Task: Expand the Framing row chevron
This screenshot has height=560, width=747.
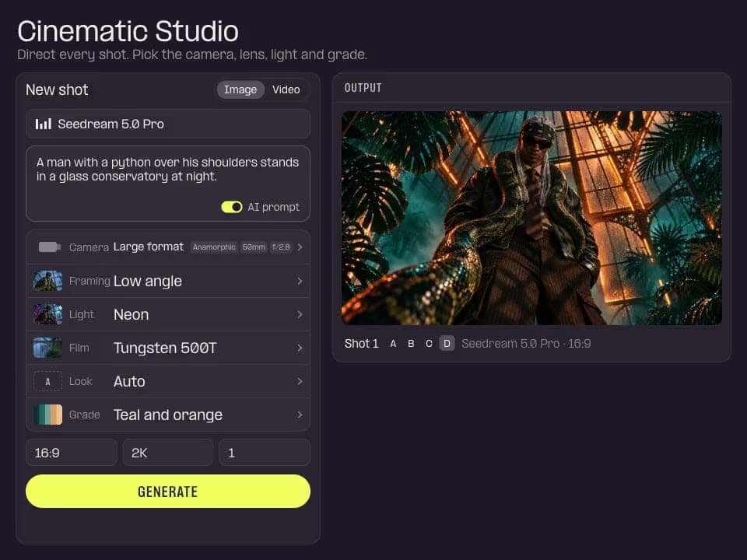Action: click(300, 281)
